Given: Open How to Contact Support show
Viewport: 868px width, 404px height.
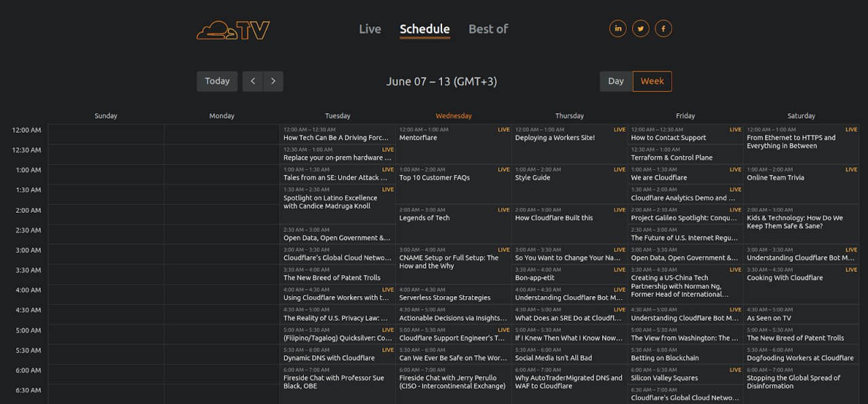Looking at the screenshot, I should pos(685,134).
